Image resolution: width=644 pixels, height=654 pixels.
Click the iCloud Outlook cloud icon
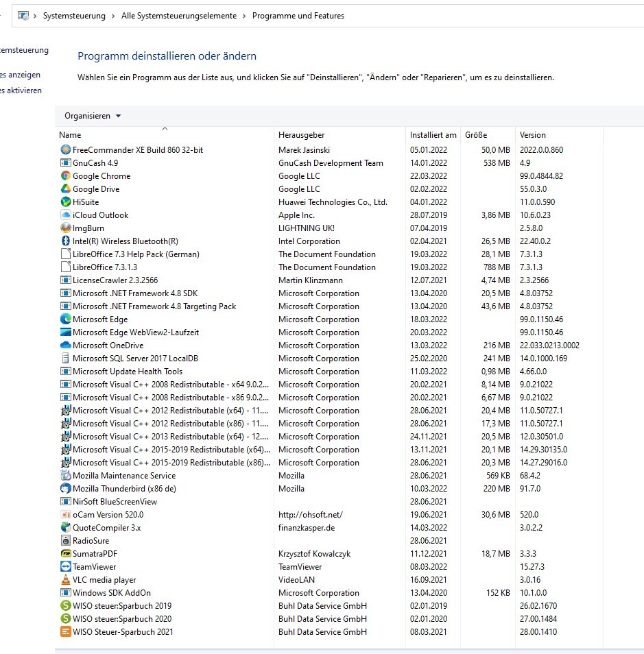[66, 215]
